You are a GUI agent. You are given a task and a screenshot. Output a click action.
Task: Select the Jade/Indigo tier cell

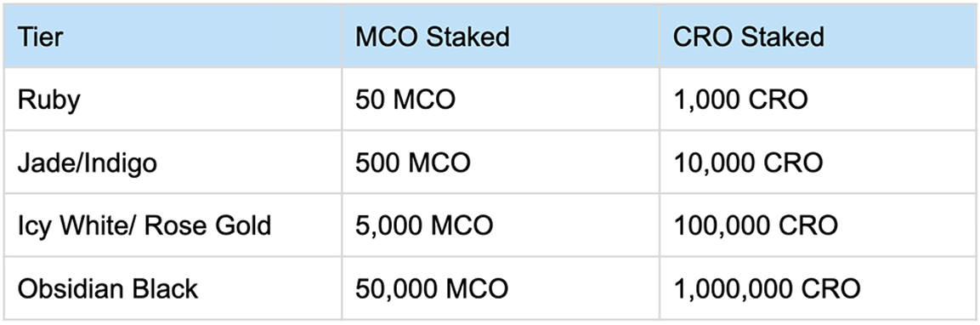(173, 162)
